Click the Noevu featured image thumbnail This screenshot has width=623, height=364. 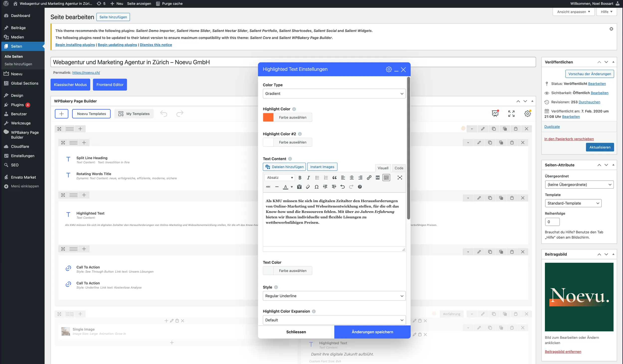(579, 297)
